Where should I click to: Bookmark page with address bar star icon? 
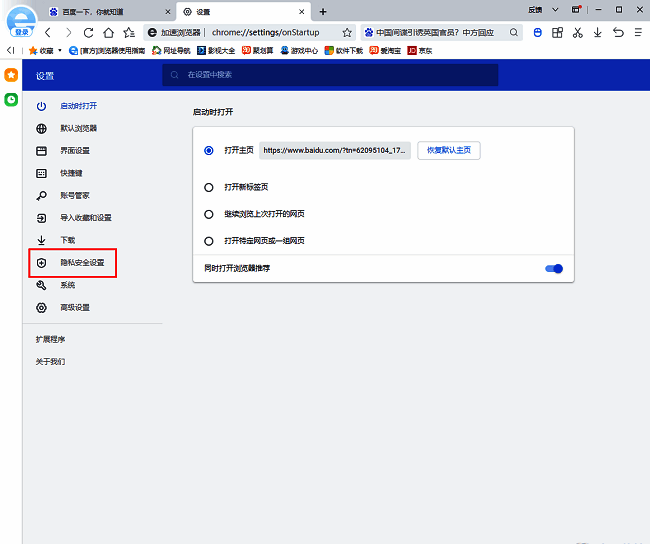click(x=346, y=32)
